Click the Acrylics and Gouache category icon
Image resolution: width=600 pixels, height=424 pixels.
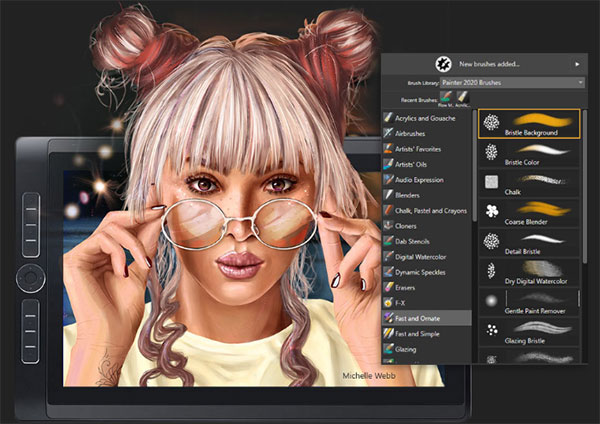tap(388, 118)
